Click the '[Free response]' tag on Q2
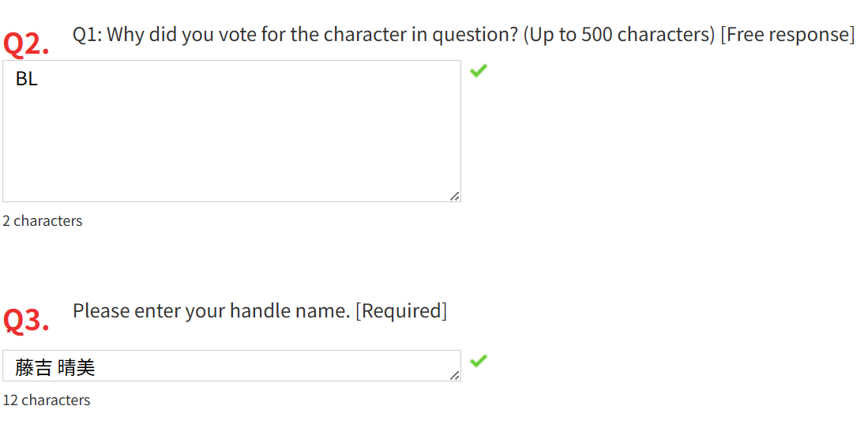Viewport: 868px width, 432px height. pyautogui.click(x=787, y=35)
